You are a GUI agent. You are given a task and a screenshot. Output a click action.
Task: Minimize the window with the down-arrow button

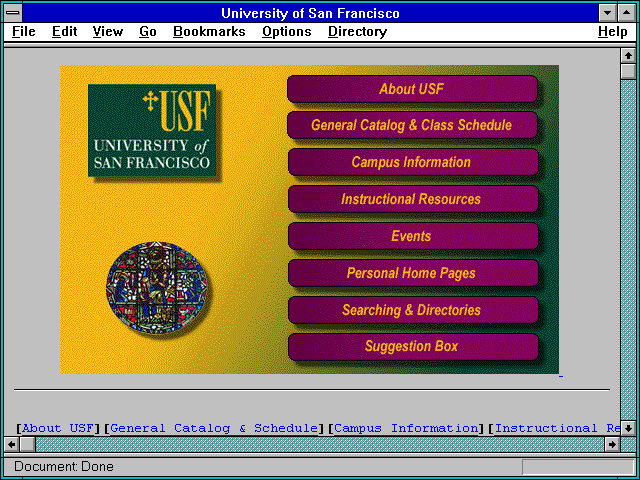(607, 13)
